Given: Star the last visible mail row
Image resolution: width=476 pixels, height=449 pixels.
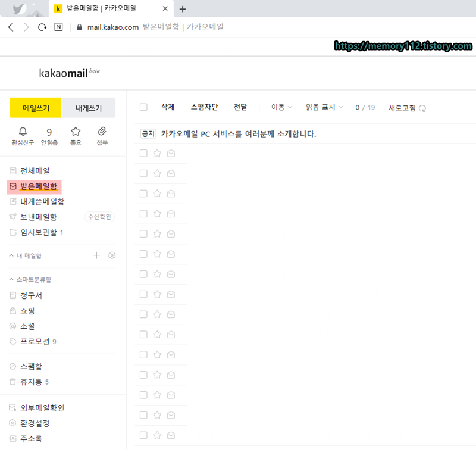Looking at the screenshot, I should pos(157,435).
